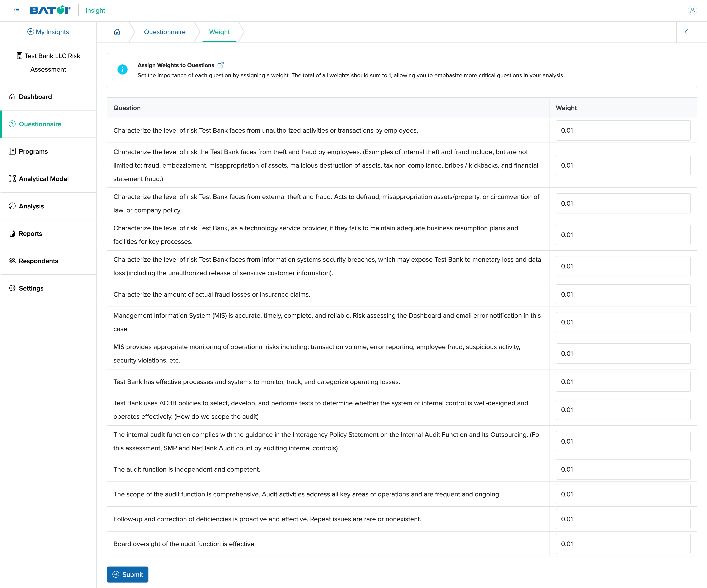Click the Batoi logo
This screenshot has height=588, width=707.
pos(51,10)
